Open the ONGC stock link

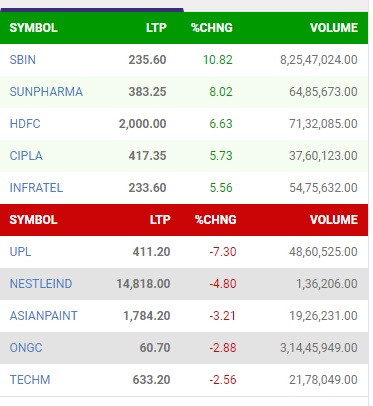26,348
